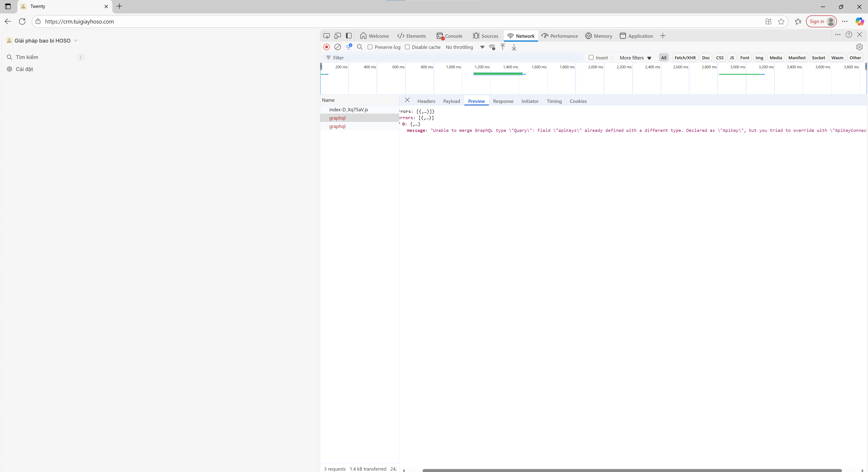This screenshot has width=868, height=472.
Task: Switch to the Console tab
Action: coord(449,36)
